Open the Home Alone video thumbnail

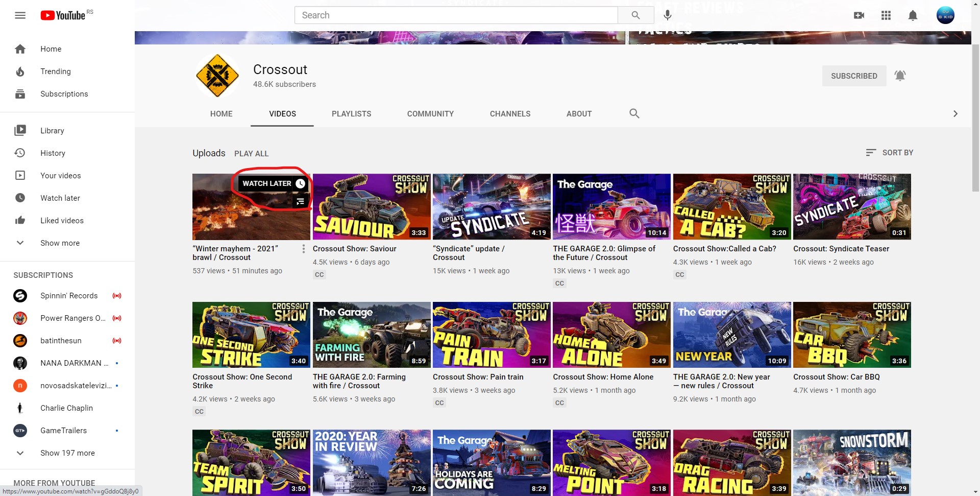[611, 335]
